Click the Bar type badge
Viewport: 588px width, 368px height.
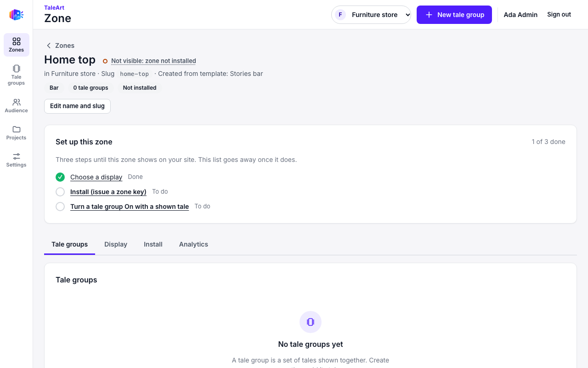point(54,88)
